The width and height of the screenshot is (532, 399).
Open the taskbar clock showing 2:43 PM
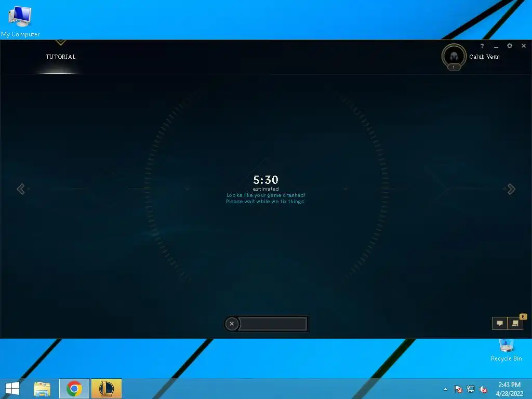(x=509, y=389)
